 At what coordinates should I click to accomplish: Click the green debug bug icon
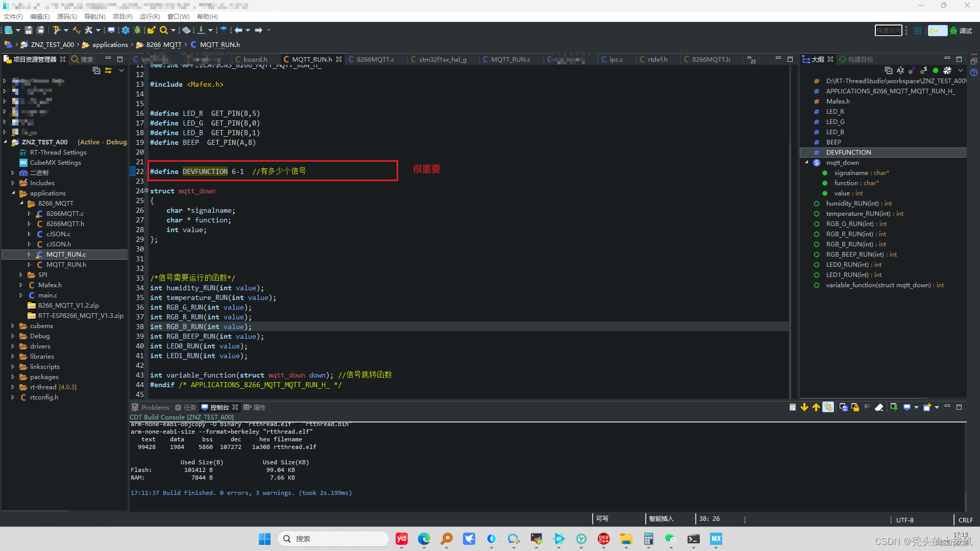pyautogui.click(x=138, y=30)
